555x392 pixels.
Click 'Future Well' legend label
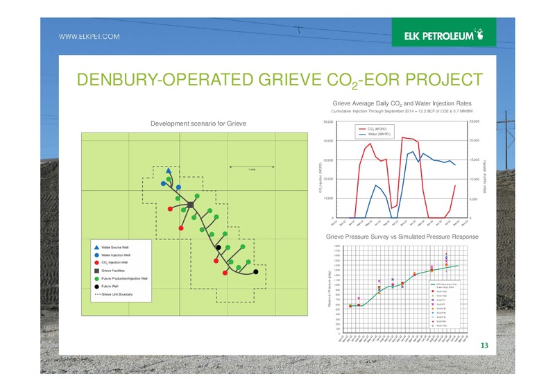[110, 287]
